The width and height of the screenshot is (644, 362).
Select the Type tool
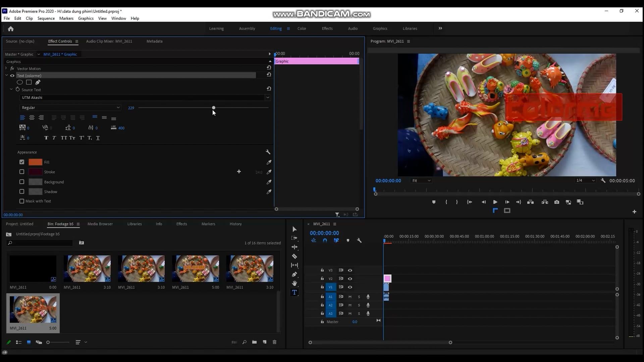click(x=294, y=293)
